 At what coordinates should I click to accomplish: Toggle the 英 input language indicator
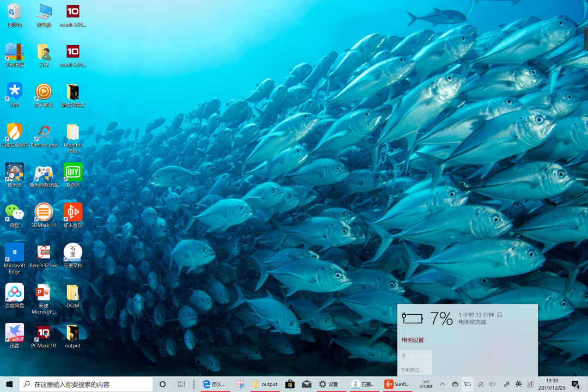click(518, 384)
